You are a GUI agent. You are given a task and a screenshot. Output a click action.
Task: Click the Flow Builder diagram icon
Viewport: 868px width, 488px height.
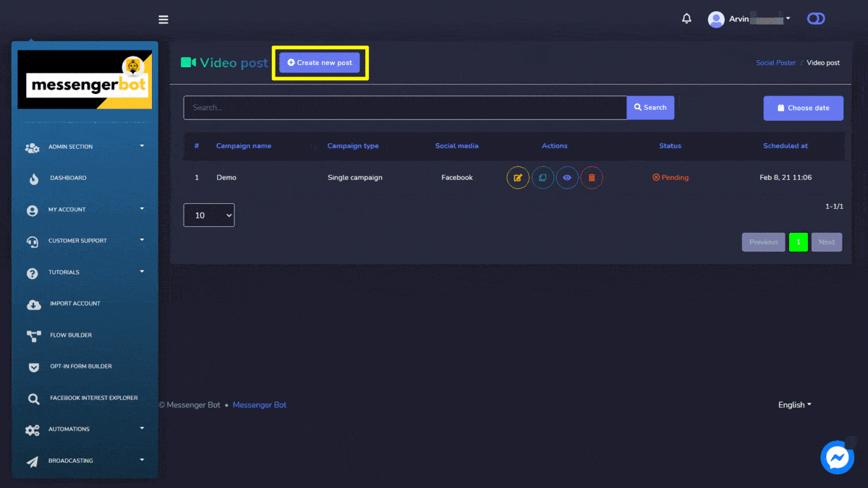tap(34, 335)
